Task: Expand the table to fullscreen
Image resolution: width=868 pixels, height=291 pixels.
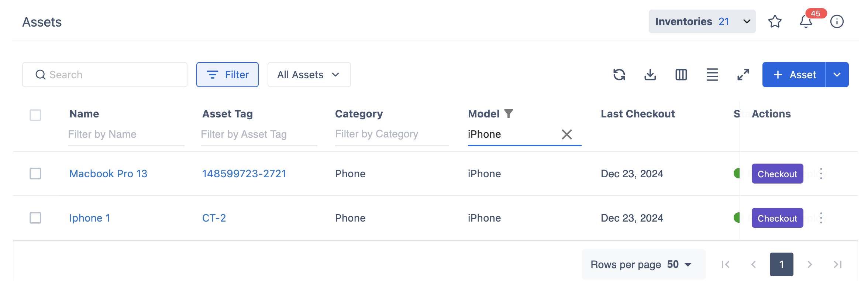Action: (x=743, y=75)
